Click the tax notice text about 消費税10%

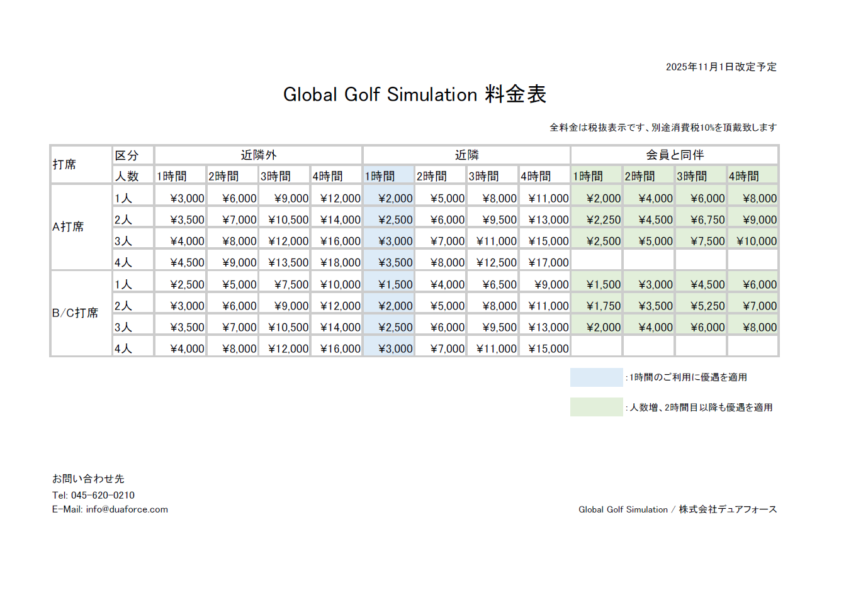pyautogui.click(x=663, y=128)
